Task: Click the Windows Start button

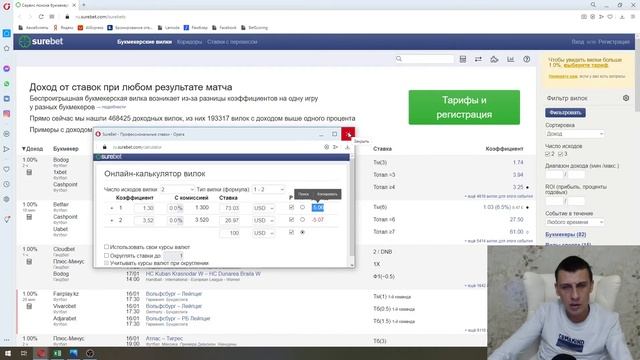Action: pyautogui.click(x=8, y=353)
